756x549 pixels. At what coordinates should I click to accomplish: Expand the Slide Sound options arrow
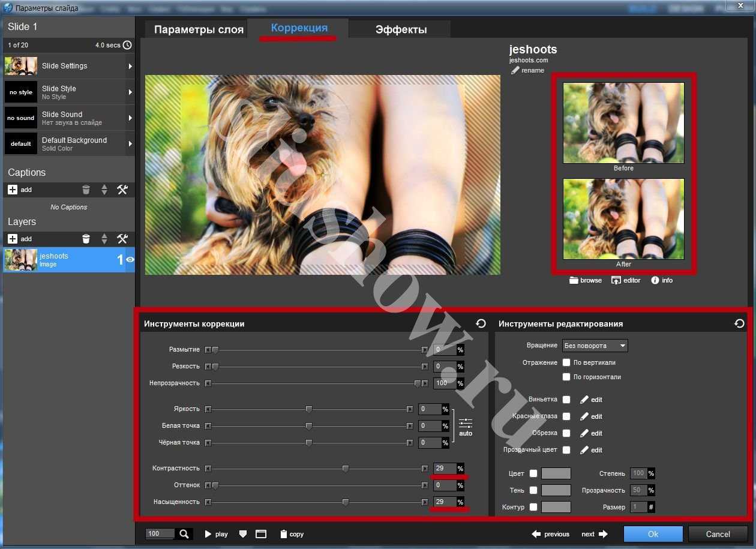130,118
